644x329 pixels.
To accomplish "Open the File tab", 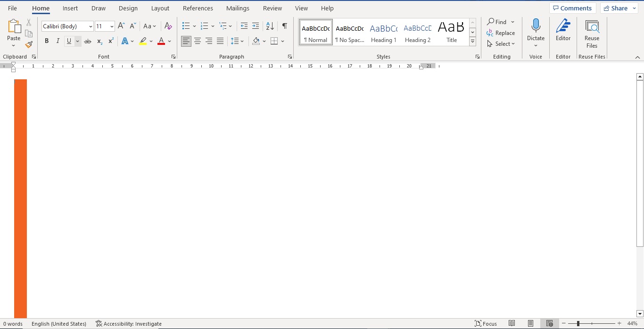I will click(x=12, y=8).
